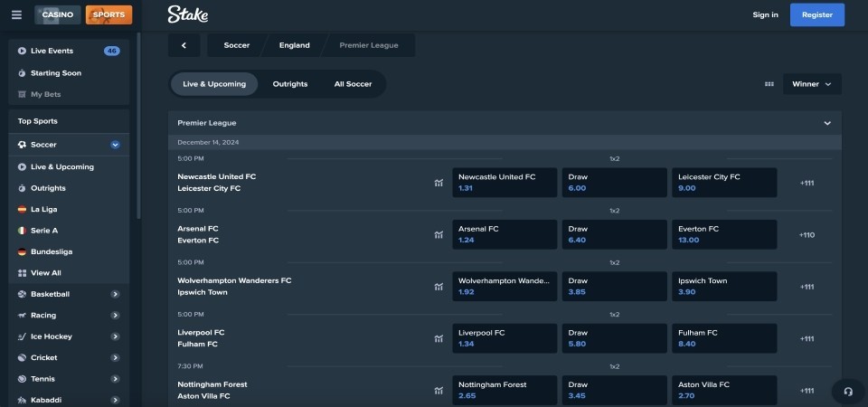The width and height of the screenshot is (868, 407).
Task: Open stats icon for Nottingham Forest match
Action: (x=439, y=391)
